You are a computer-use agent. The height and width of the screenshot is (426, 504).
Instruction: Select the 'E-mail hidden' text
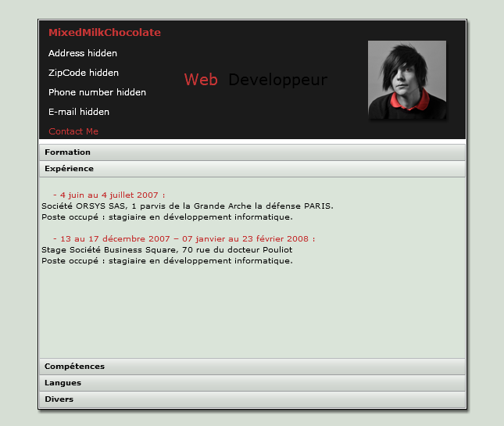(x=79, y=112)
